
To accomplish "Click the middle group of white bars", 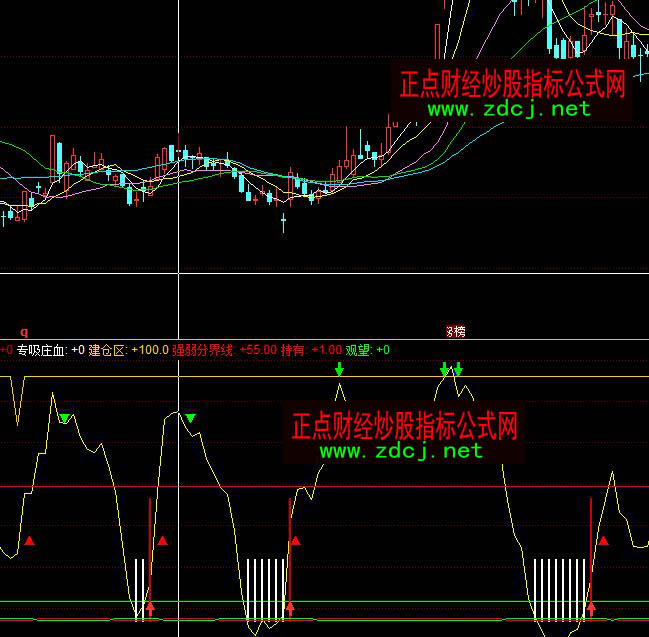I will click(266, 587).
